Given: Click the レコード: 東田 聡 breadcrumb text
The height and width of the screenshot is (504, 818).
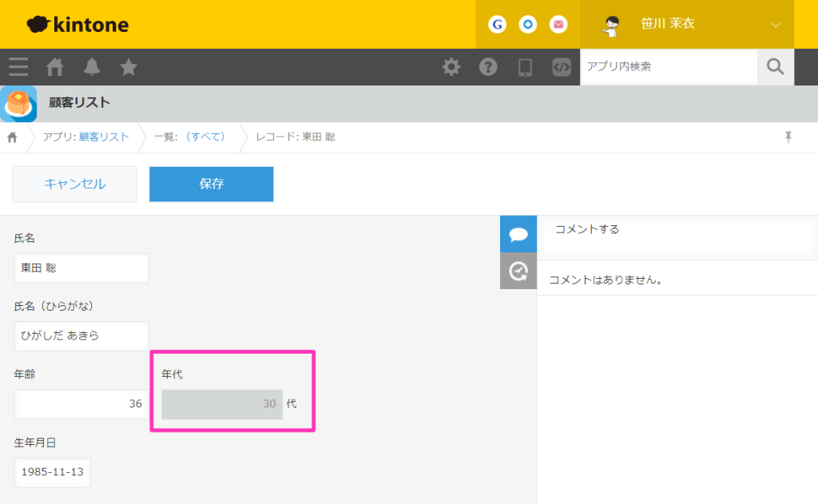Looking at the screenshot, I should (x=296, y=137).
